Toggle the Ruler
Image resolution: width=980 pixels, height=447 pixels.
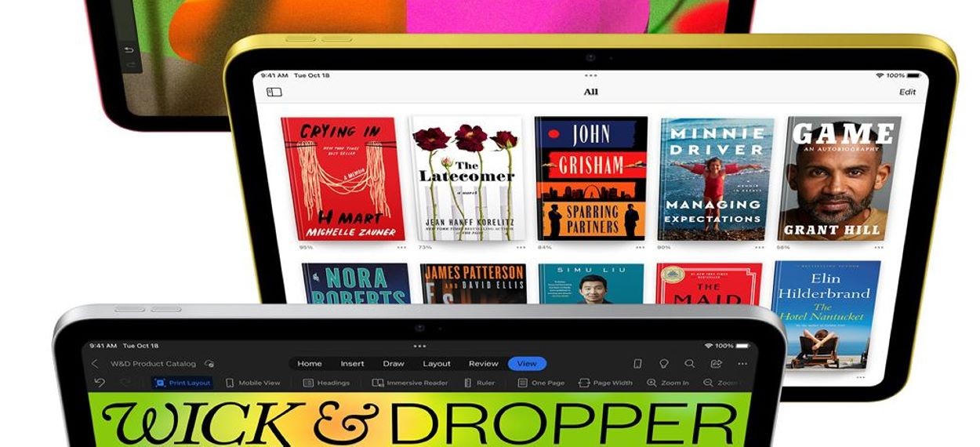tap(479, 383)
